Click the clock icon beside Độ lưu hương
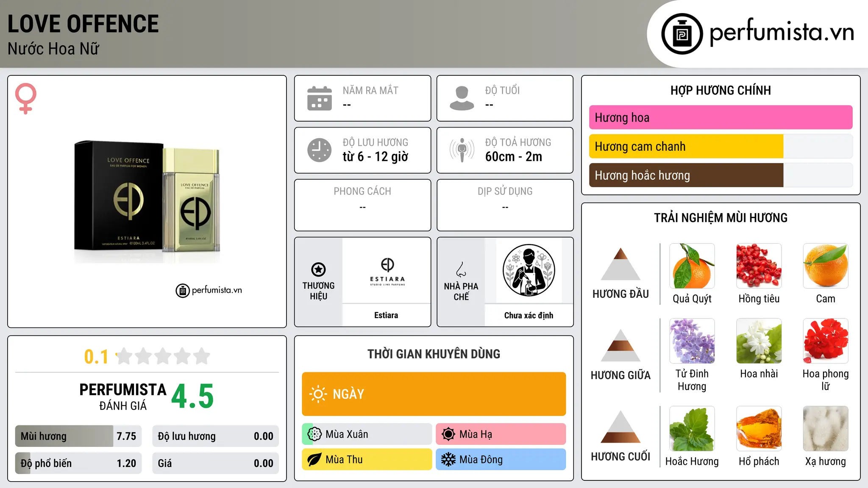The width and height of the screenshot is (868, 488). 320,150
